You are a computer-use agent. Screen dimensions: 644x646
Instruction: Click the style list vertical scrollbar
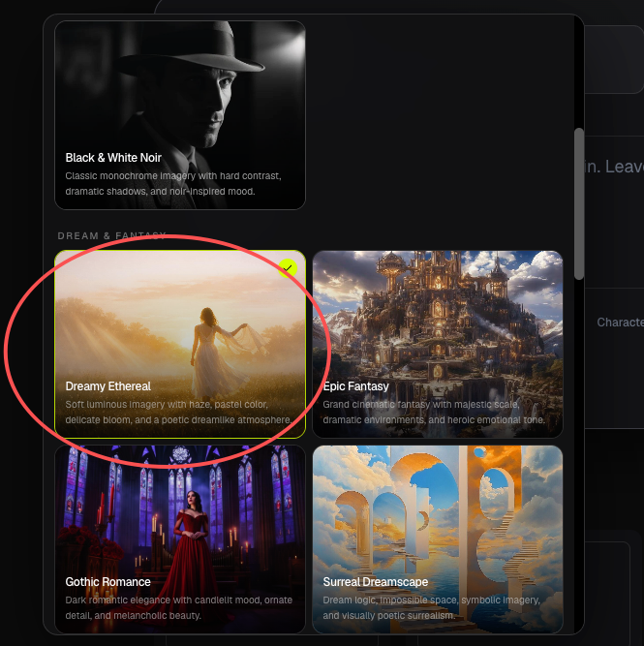579,203
